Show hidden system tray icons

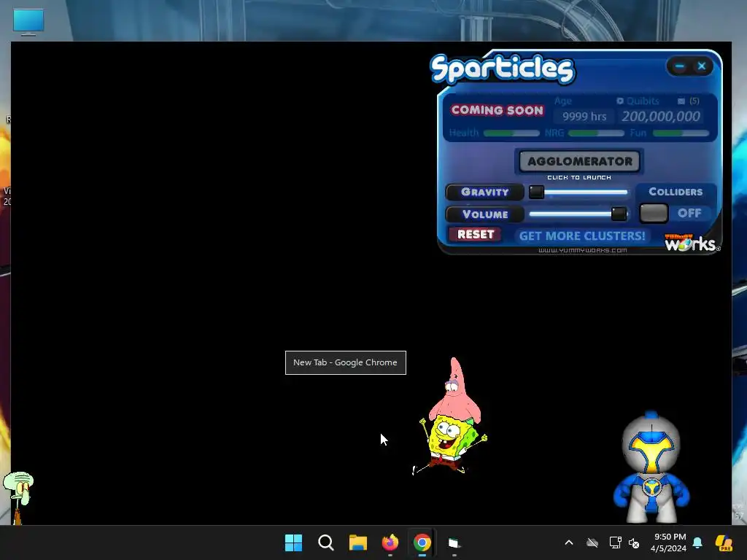click(x=569, y=542)
